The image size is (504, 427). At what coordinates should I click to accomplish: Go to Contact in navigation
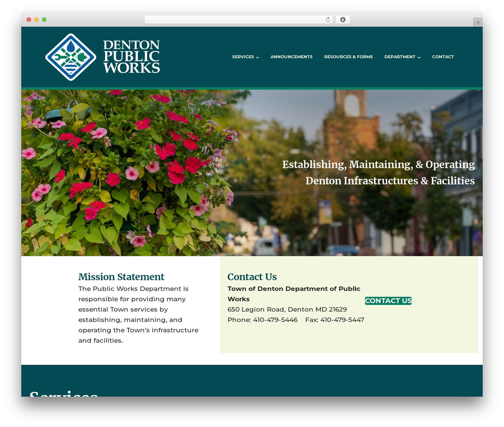tap(443, 57)
